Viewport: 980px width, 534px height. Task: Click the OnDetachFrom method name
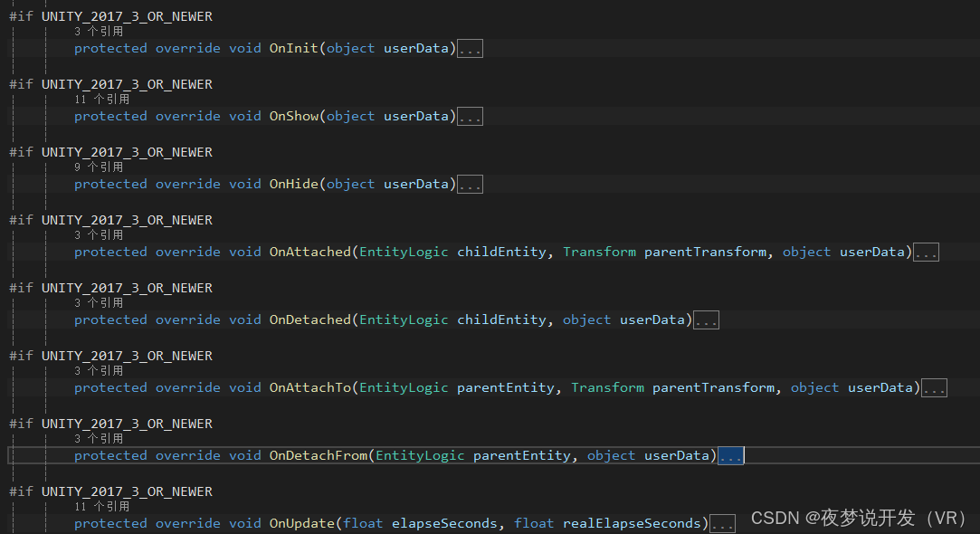click(x=319, y=455)
